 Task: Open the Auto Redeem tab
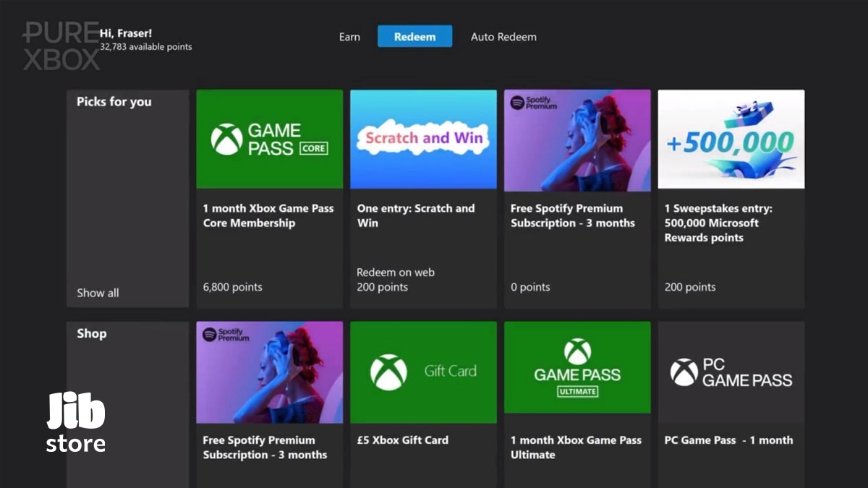click(503, 37)
